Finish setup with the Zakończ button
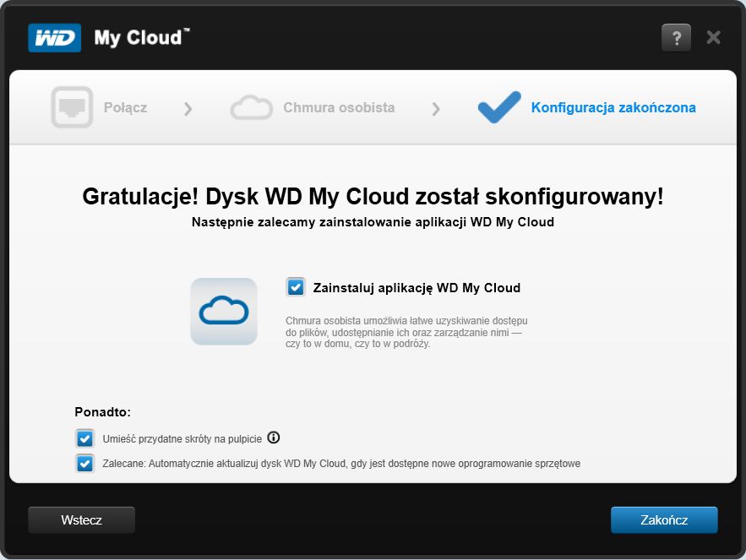Image resolution: width=746 pixels, height=560 pixels. pos(664,519)
